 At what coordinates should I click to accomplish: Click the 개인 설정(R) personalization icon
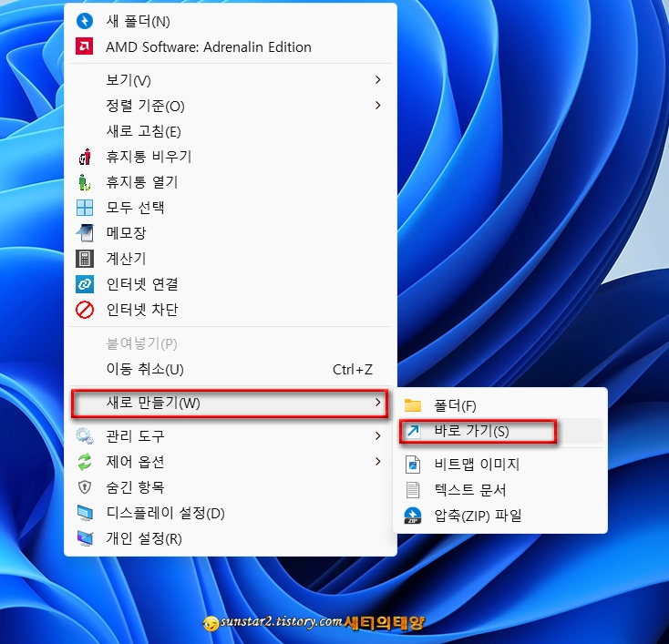click(85, 538)
